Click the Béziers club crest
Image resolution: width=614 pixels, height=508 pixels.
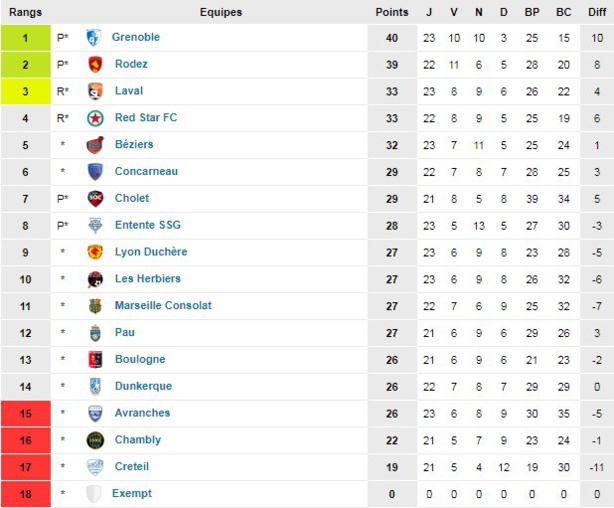[x=95, y=145]
